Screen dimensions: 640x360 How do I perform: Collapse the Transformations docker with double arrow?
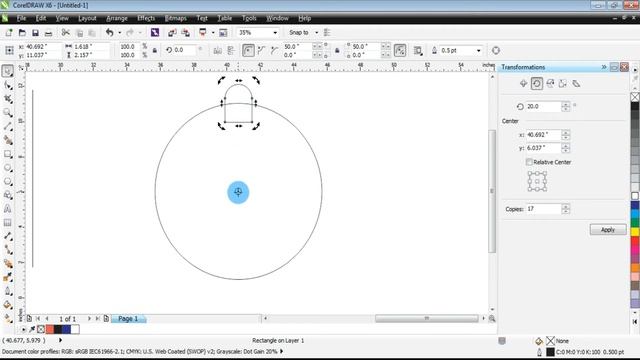tap(604, 67)
